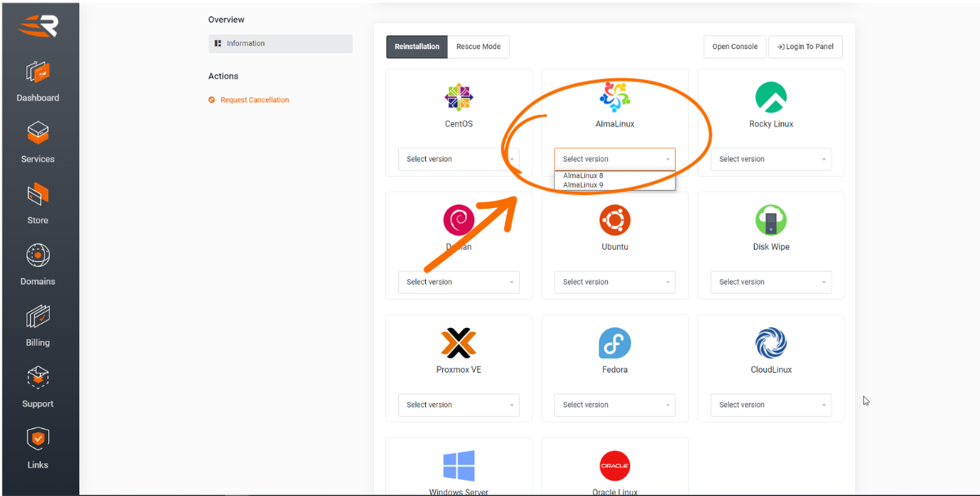Click the CentOS name text
Image resolution: width=980 pixels, height=496 pixels.
[459, 124]
